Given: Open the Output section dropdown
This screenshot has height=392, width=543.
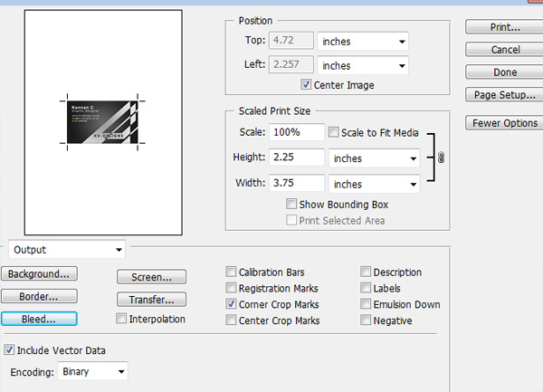Looking at the screenshot, I should tap(66, 249).
